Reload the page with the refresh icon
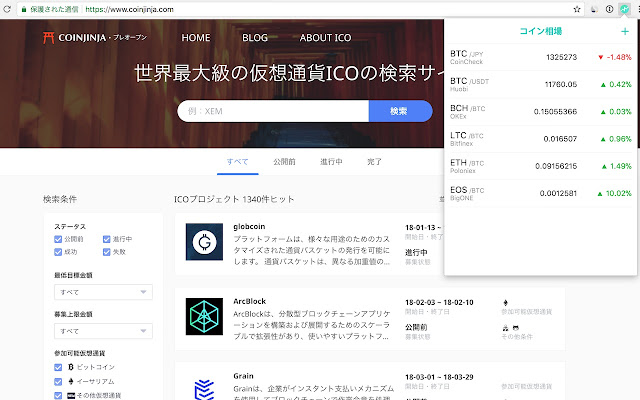 [7, 9]
